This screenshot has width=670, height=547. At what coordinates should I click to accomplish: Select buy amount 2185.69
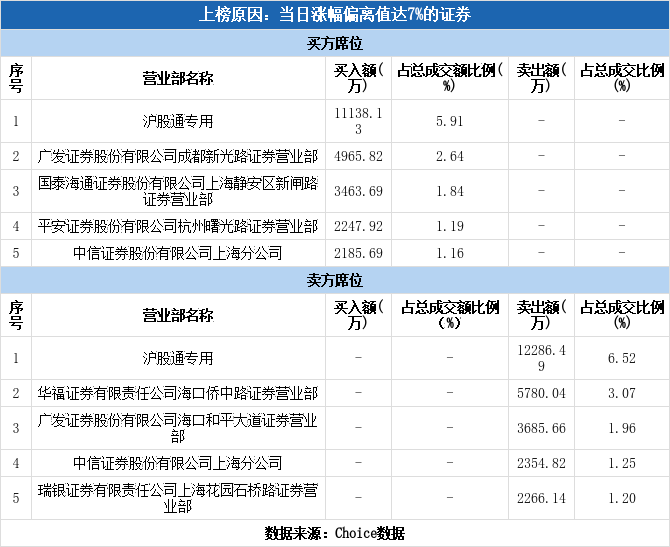pyautogui.click(x=359, y=253)
